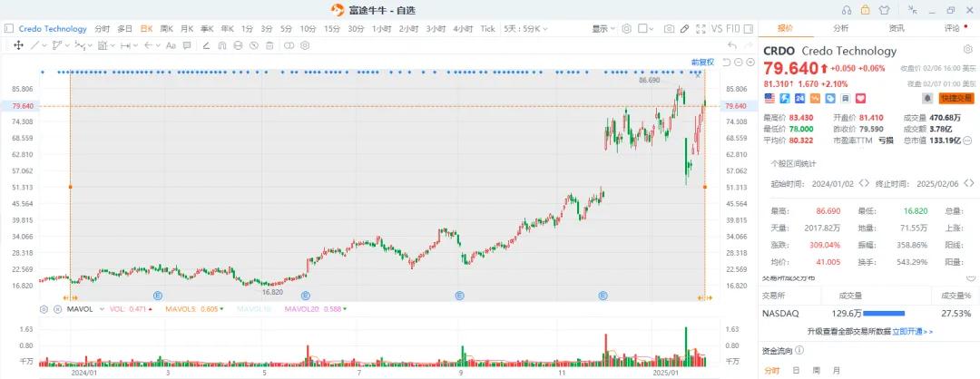980x379 pixels.
Task: Click the FIB Fibonacci button
Action: pyautogui.click(x=734, y=29)
